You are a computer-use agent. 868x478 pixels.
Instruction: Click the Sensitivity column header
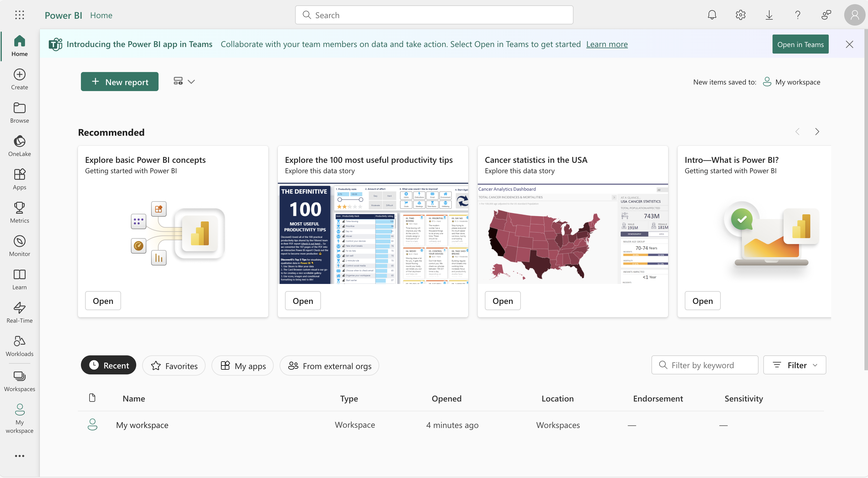(744, 399)
